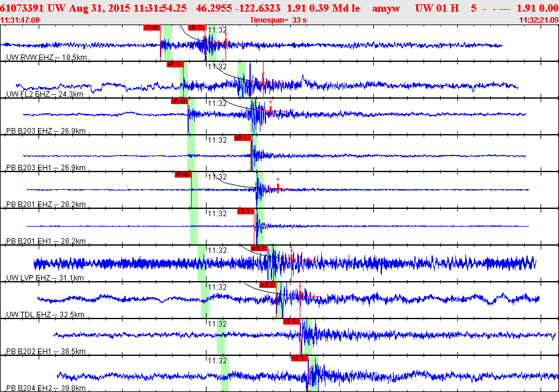Click station label 'UW RVW EHZ -- 18.5km'
The image size is (559, 392).
coord(47,58)
